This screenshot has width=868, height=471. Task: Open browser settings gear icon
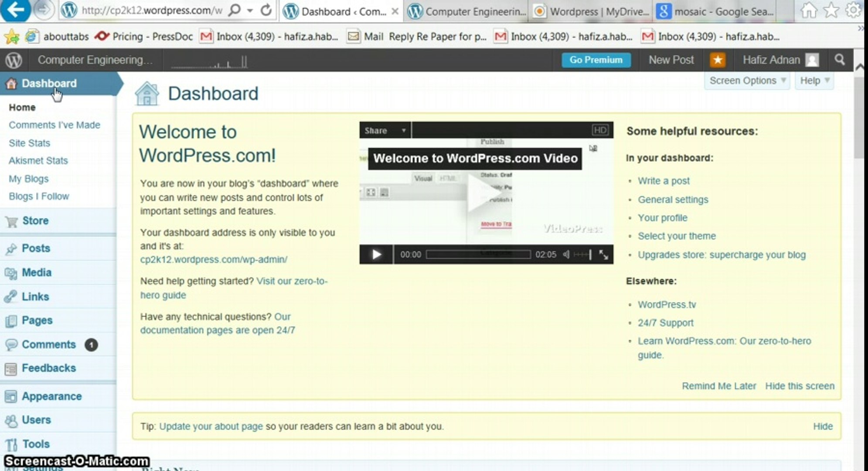854,10
